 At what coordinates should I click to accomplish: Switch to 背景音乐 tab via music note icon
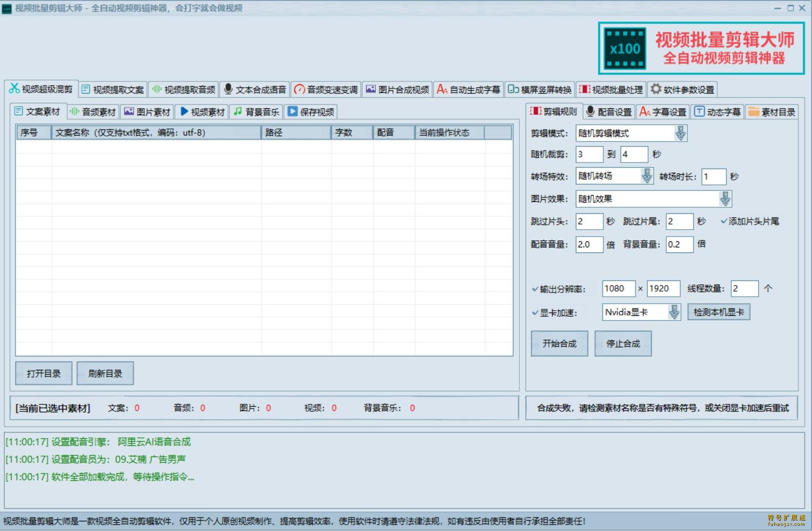[256, 111]
